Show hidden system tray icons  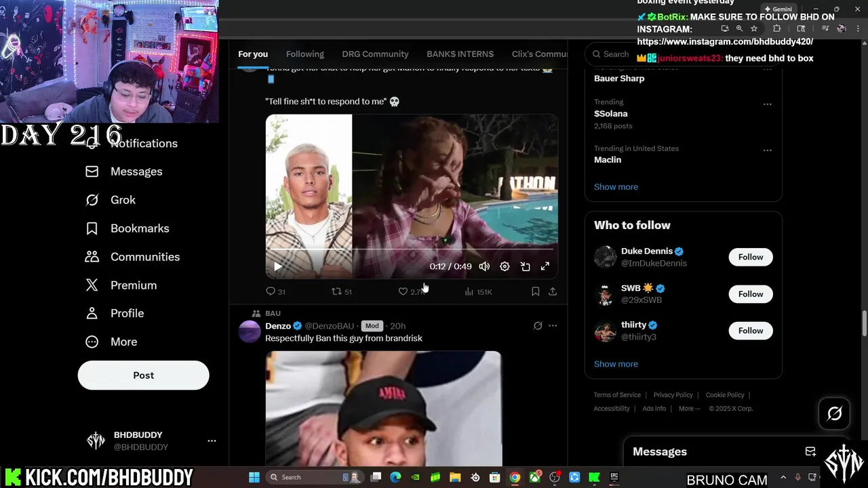pos(783,477)
